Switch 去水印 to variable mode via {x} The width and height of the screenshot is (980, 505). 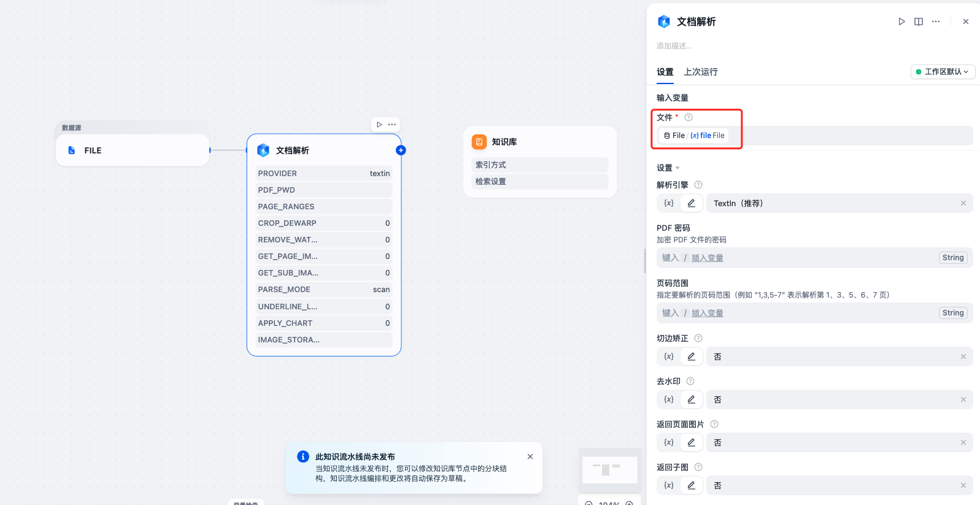(x=669, y=399)
